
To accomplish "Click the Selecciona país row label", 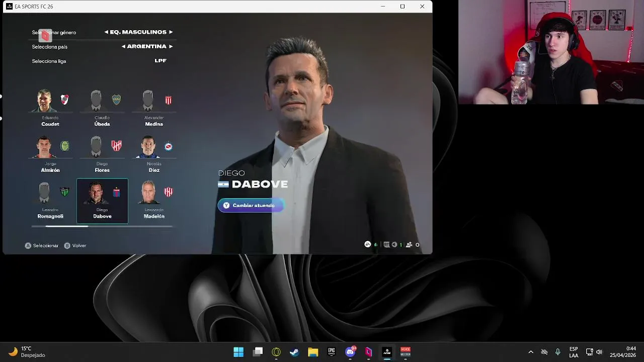I will click(49, 47).
